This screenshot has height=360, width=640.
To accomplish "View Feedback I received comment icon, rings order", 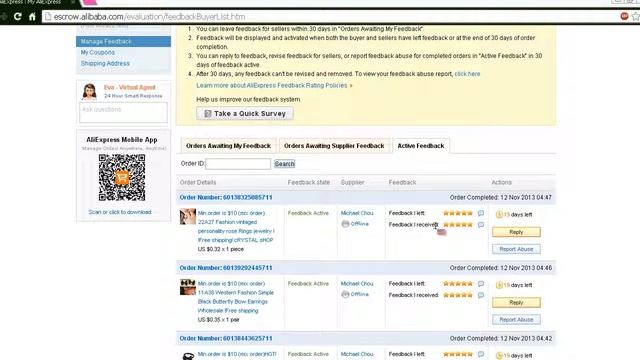I will [x=481, y=224].
